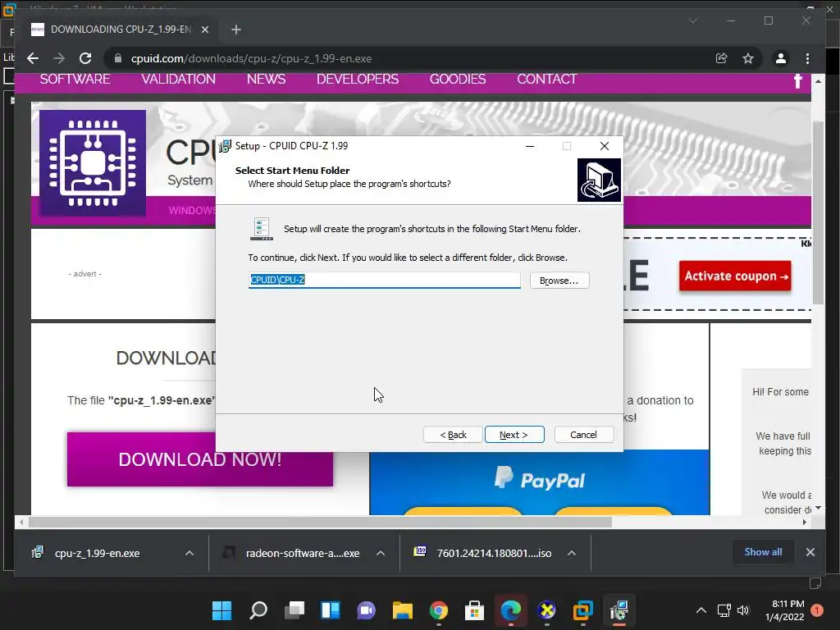The width and height of the screenshot is (840, 630).
Task: Close the downloads bar
Action: (810, 552)
